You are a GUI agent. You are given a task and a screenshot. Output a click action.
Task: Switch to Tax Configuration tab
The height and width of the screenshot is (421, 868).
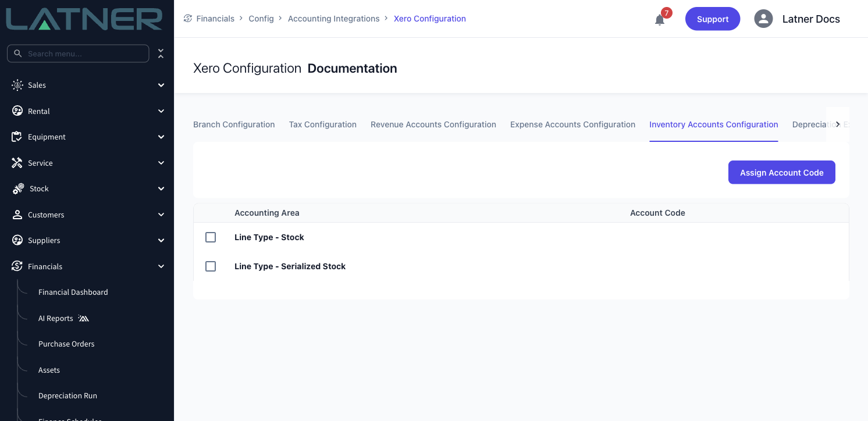pos(323,124)
